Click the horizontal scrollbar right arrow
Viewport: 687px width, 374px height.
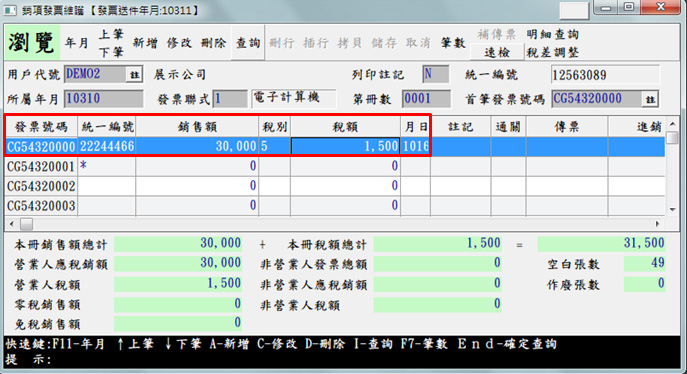657,224
